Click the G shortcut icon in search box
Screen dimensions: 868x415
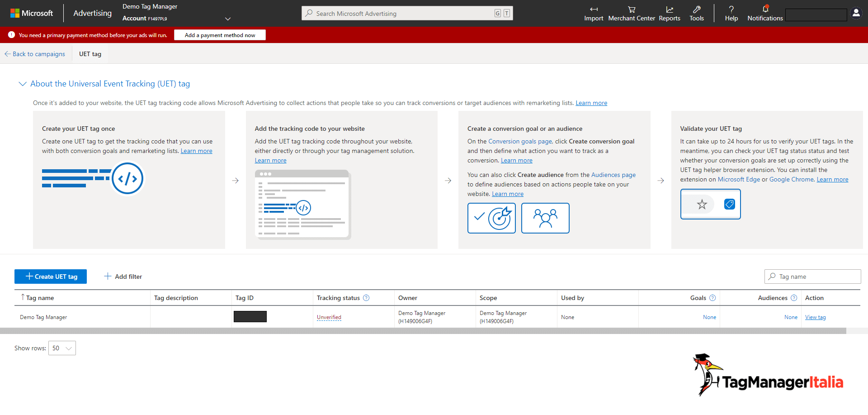(497, 14)
